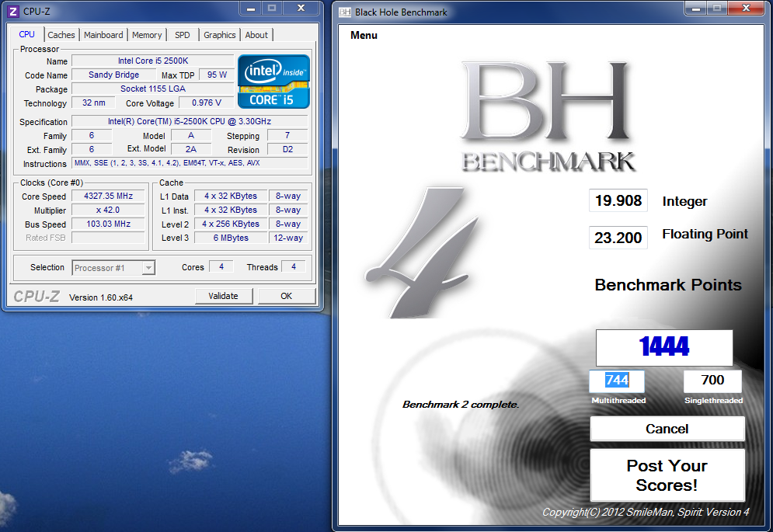The image size is (773, 532).
Task: Select the CPU tab
Action: tap(26, 34)
